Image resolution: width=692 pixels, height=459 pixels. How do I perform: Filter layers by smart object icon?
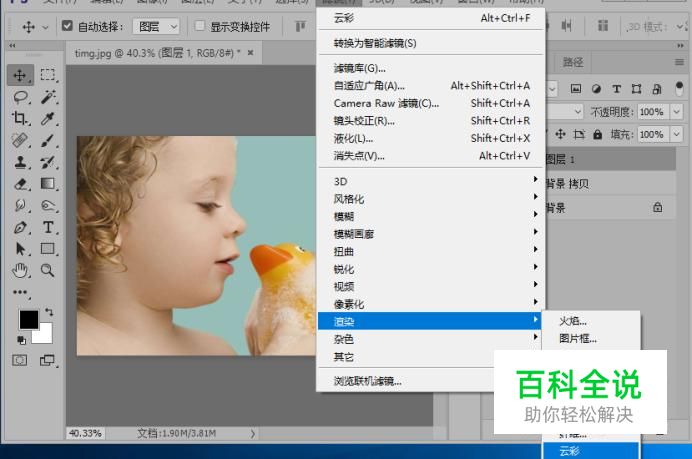(x=657, y=89)
